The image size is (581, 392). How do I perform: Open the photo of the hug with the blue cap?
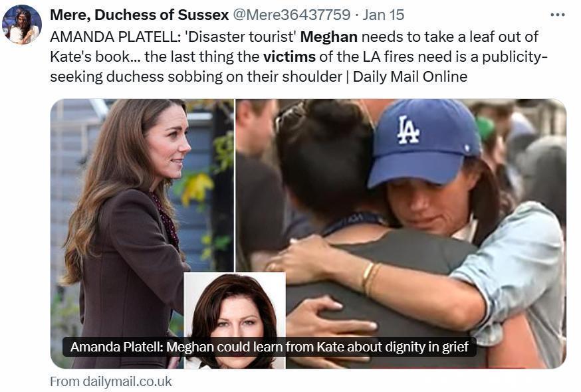pyautogui.click(x=401, y=233)
